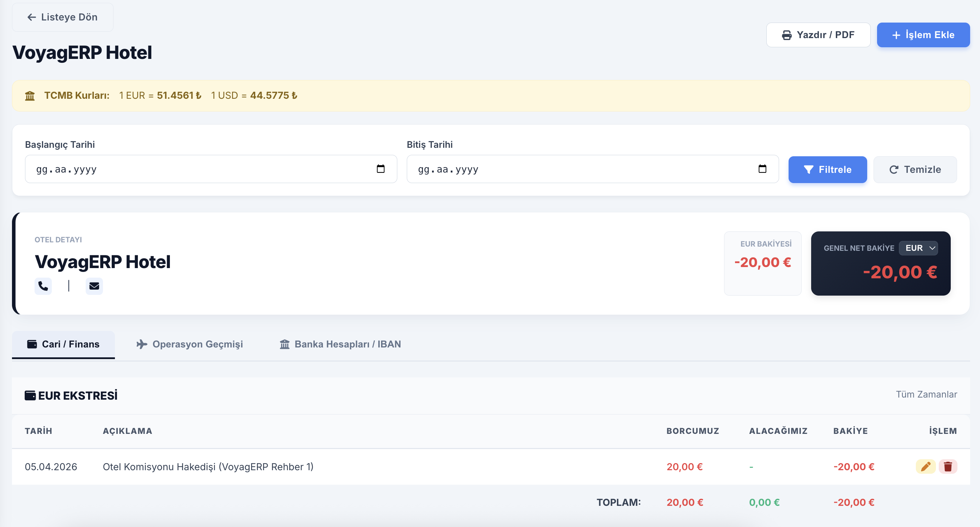This screenshot has width=980, height=527.
Task: Delete the transaction with trash icon
Action: tap(948, 466)
